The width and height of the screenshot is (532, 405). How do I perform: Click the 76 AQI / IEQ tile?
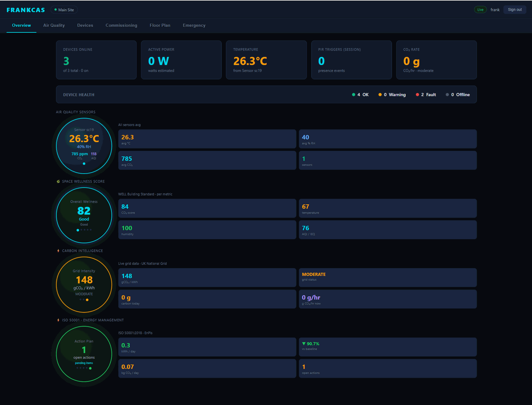tap(388, 230)
